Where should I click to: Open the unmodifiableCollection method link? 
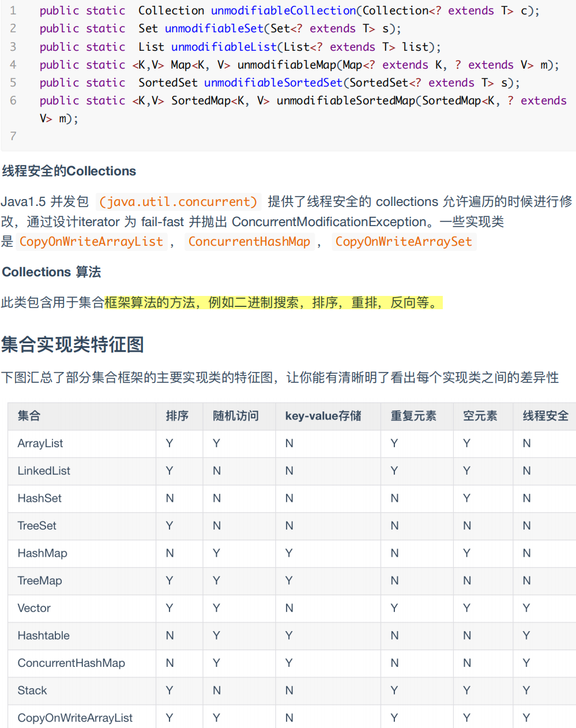(283, 10)
